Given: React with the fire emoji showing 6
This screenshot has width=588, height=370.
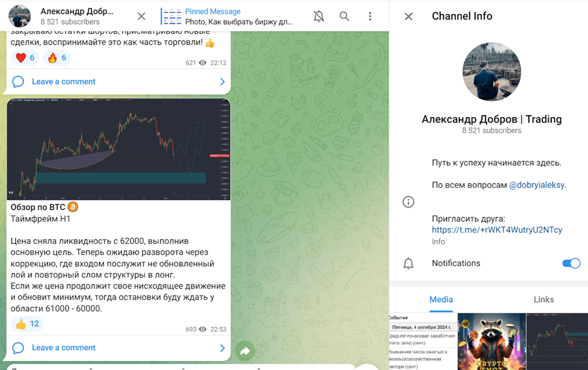Looking at the screenshot, I should pyautogui.click(x=57, y=58).
